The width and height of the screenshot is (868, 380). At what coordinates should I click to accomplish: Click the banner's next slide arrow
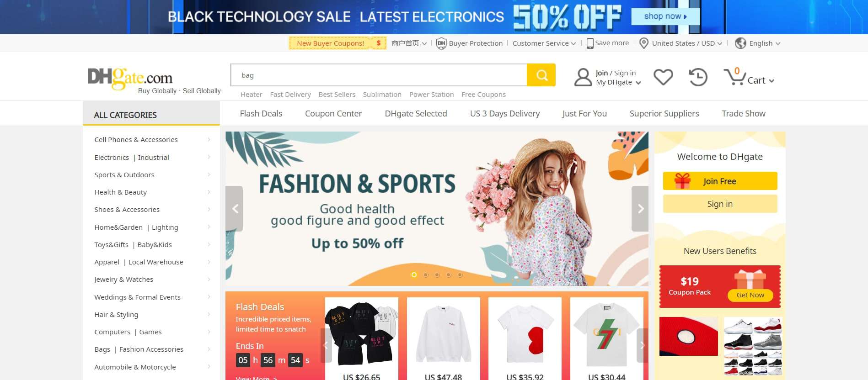coord(640,209)
